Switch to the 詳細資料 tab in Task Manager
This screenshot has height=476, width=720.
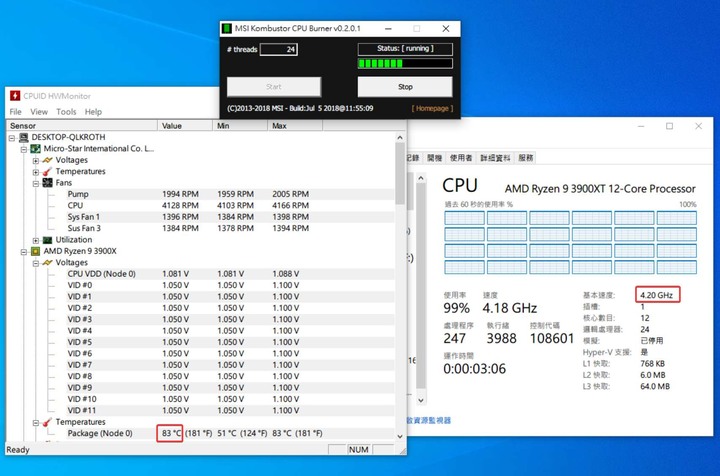tap(495, 157)
